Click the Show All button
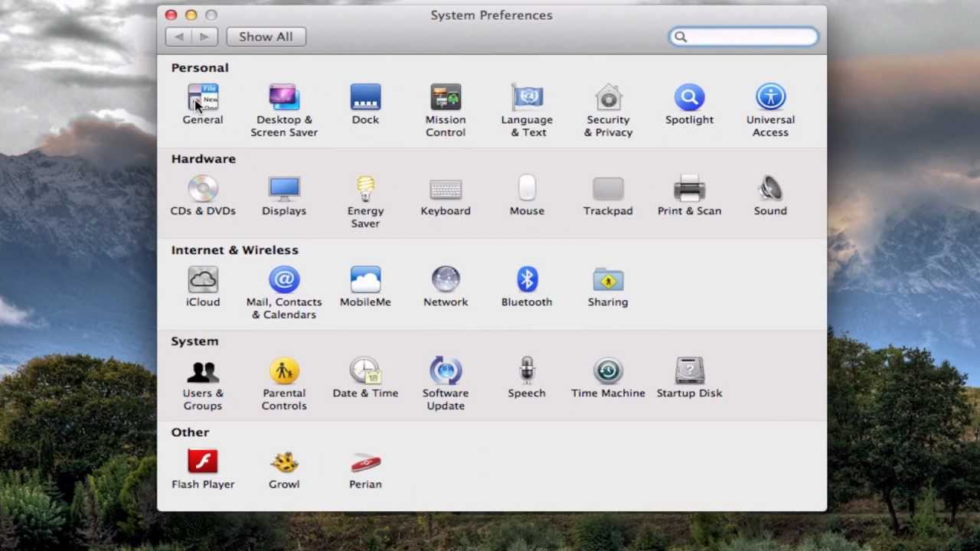This screenshot has height=551, width=980. coord(266,37)
